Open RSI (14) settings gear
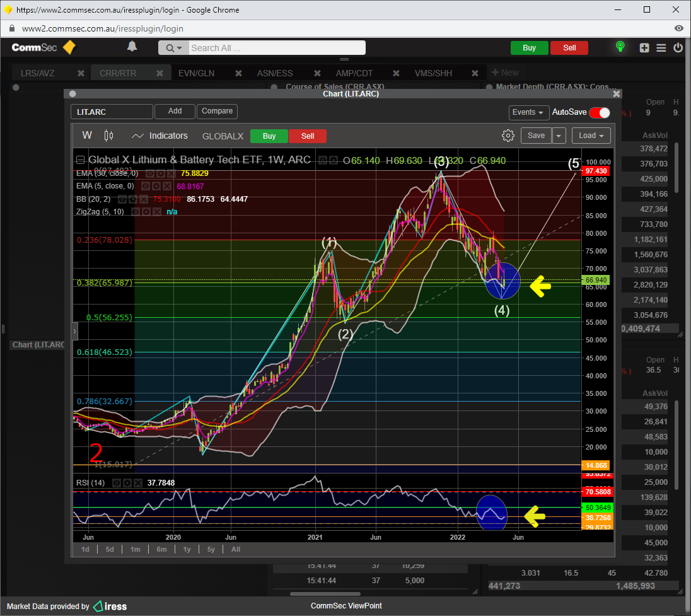The height and width of the screenshot is (616, 691). 127,483
